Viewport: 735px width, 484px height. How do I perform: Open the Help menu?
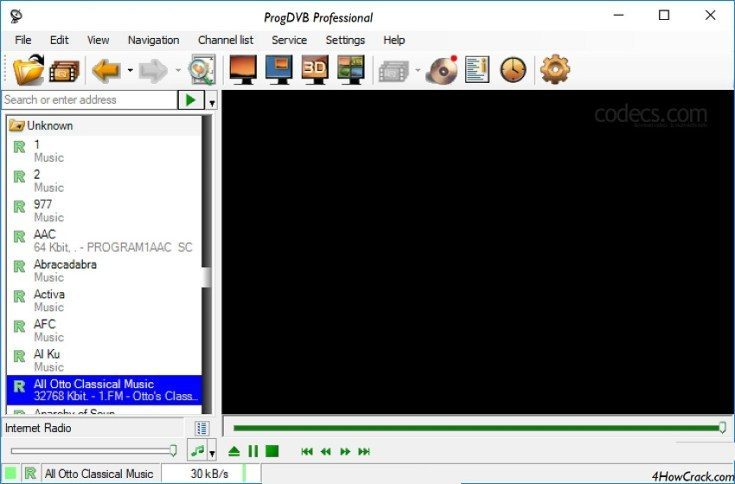pyautogui.click(x=394, y=40)
